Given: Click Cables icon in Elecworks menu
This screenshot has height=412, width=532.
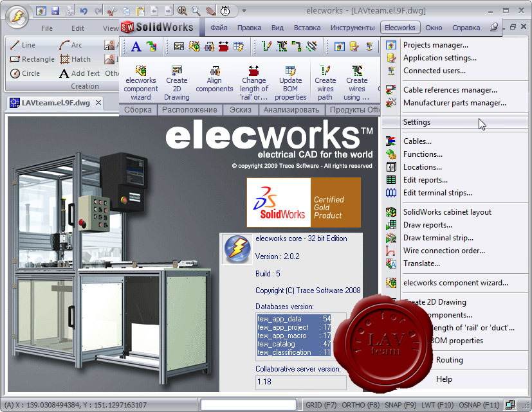Looking at the screenshot, I should click(391, 141).
